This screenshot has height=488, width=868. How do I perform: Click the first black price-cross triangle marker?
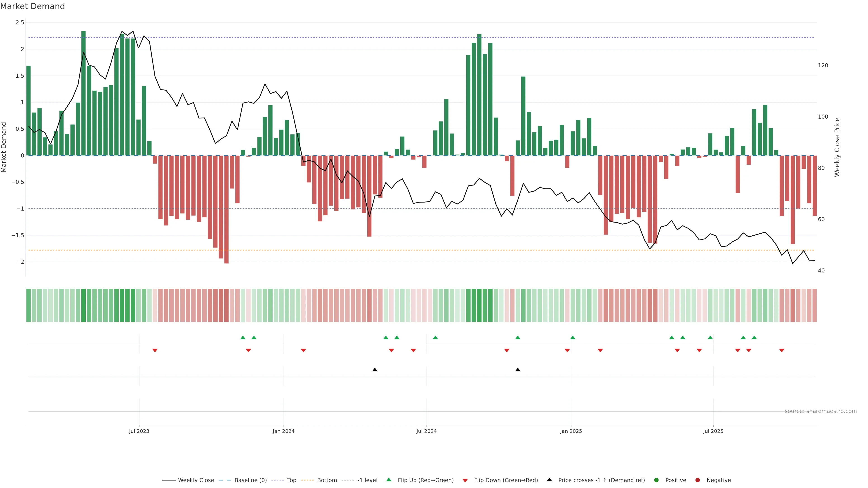375,370
